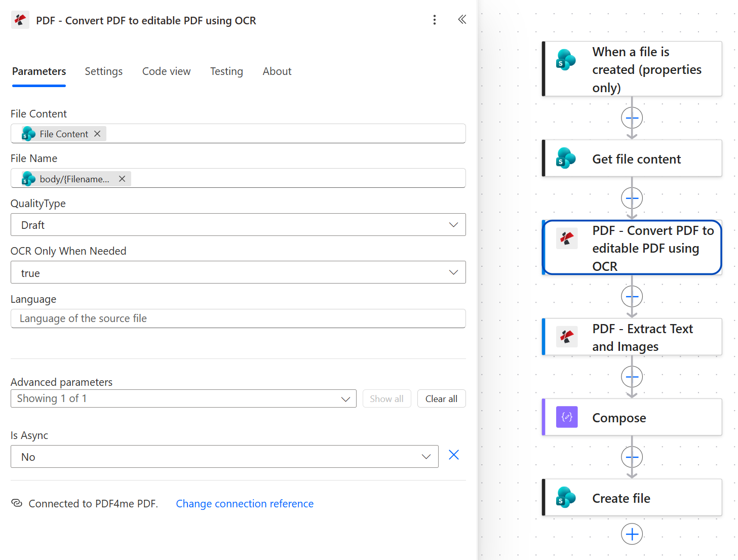Click SharePoint icon on trigger node
Screen dimensions: 738x560
pyautogui.click(x=566, y=60)
